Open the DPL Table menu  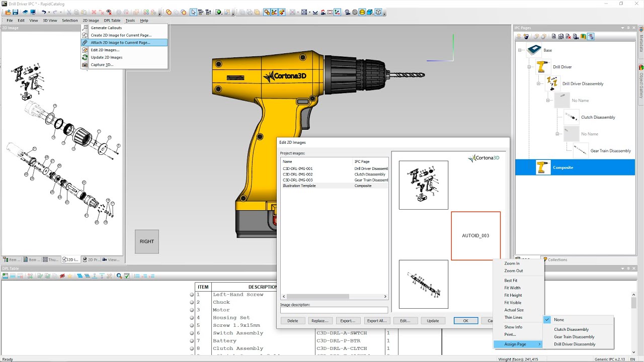pos(112,21)
